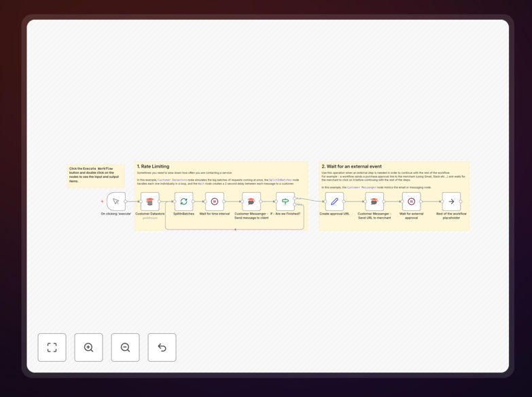Click the 'IF - Are we Finished?' label

(285, 214)
